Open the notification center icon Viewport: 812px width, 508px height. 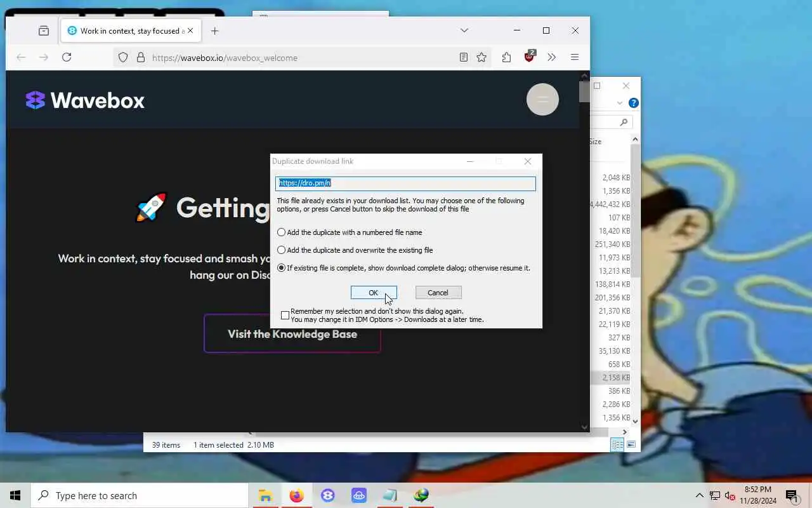tap(792, 495)
